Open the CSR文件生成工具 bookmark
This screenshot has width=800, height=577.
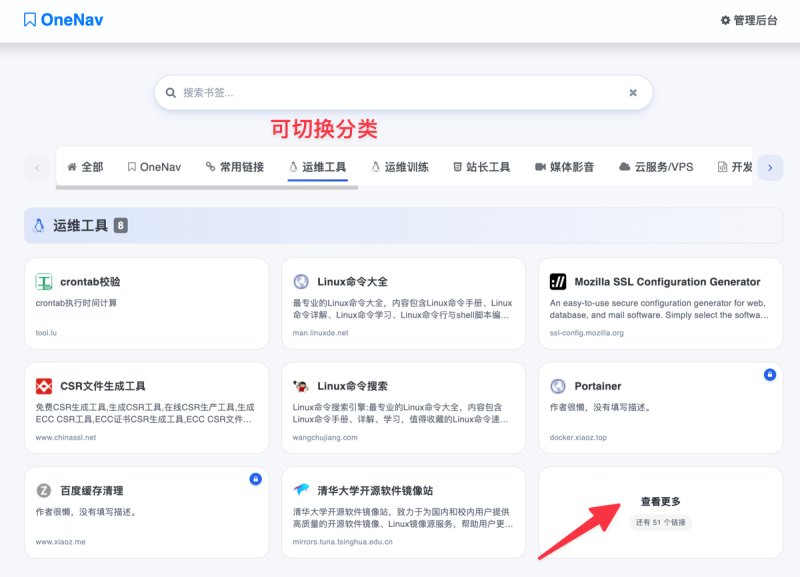(x=146, y=408)
